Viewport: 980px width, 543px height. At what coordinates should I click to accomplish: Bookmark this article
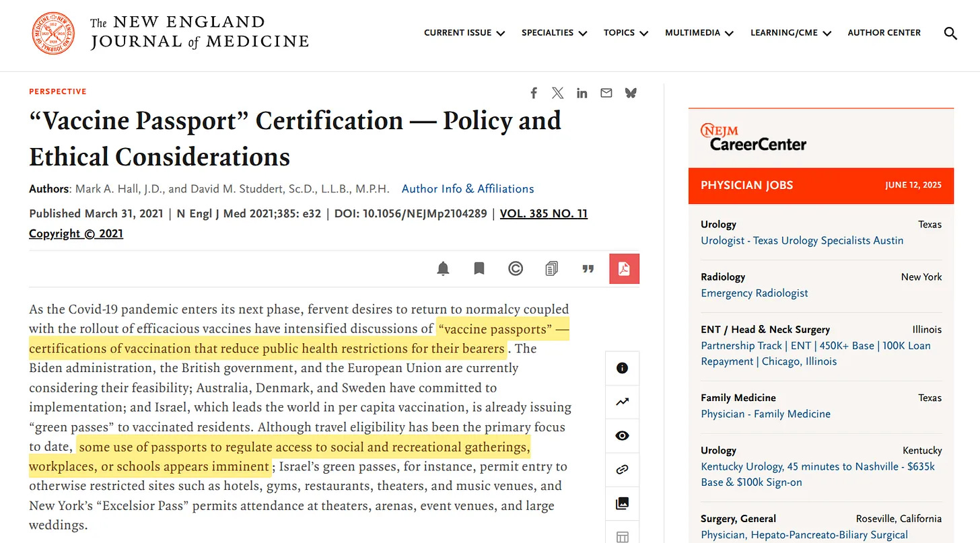click(x=479, y=269)
